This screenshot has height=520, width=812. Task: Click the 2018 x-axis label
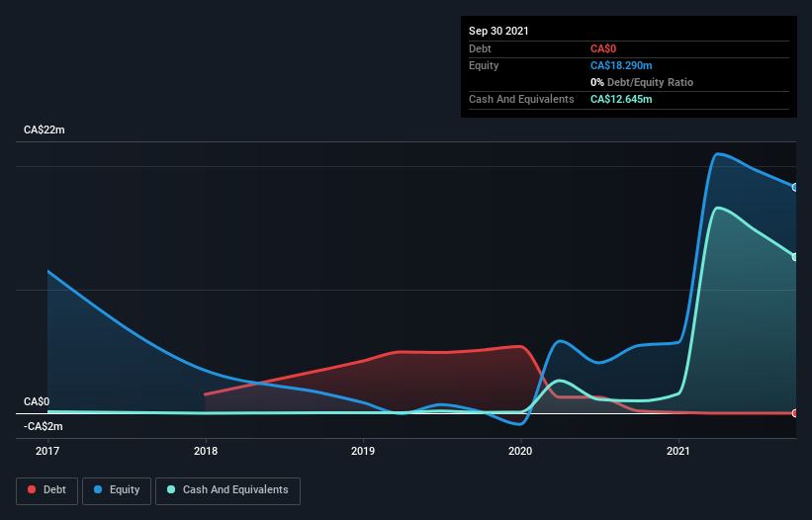[x=206, y=451]
